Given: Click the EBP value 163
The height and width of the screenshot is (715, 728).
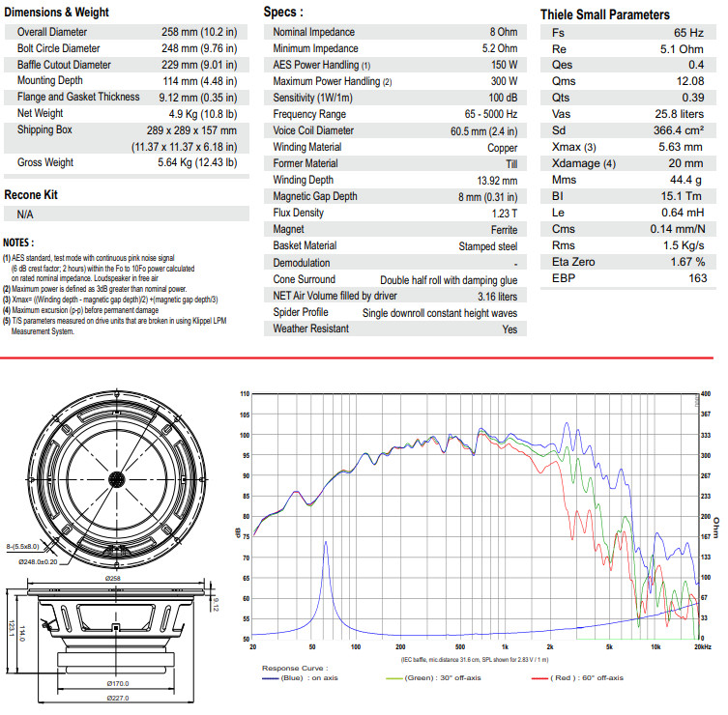Looking at the screenshot, I should click(x=697, y=278).
